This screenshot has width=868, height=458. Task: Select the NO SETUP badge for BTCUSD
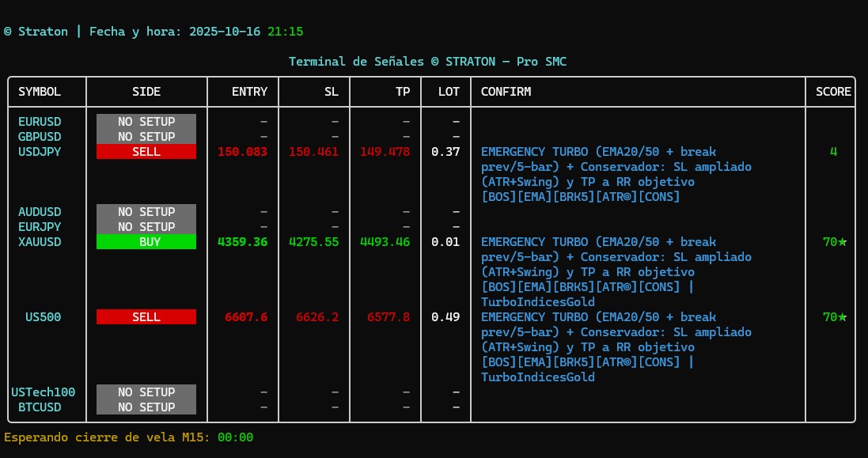tap(146, 407)
